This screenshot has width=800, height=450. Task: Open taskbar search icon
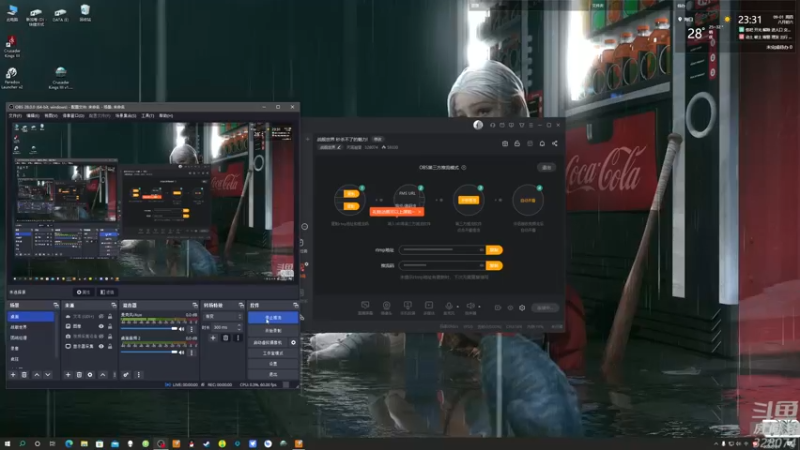point(22,444)
